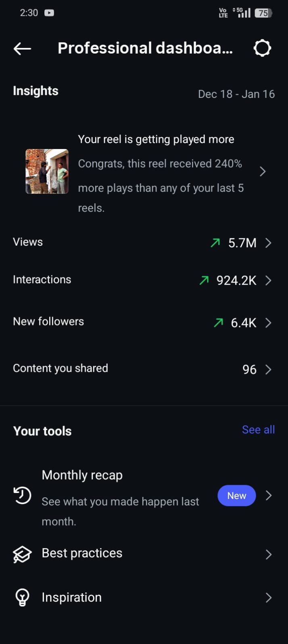Open the reel insight chevron arrow

[x=263, y=172]
